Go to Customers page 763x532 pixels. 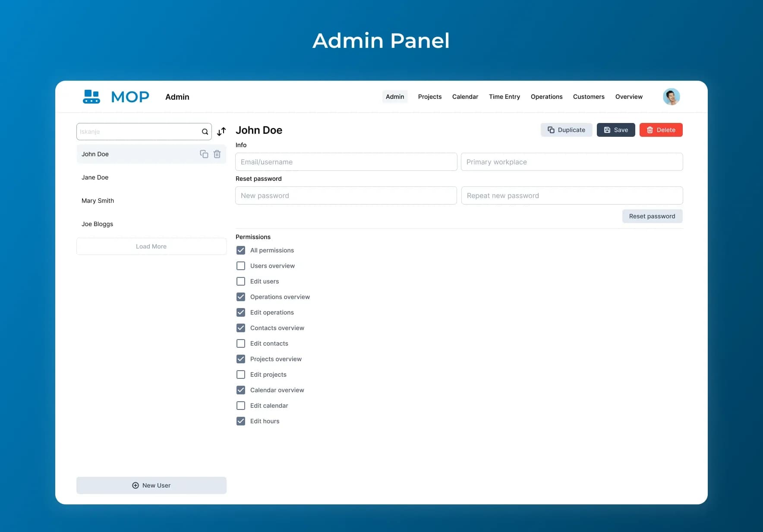coord(589,97)
